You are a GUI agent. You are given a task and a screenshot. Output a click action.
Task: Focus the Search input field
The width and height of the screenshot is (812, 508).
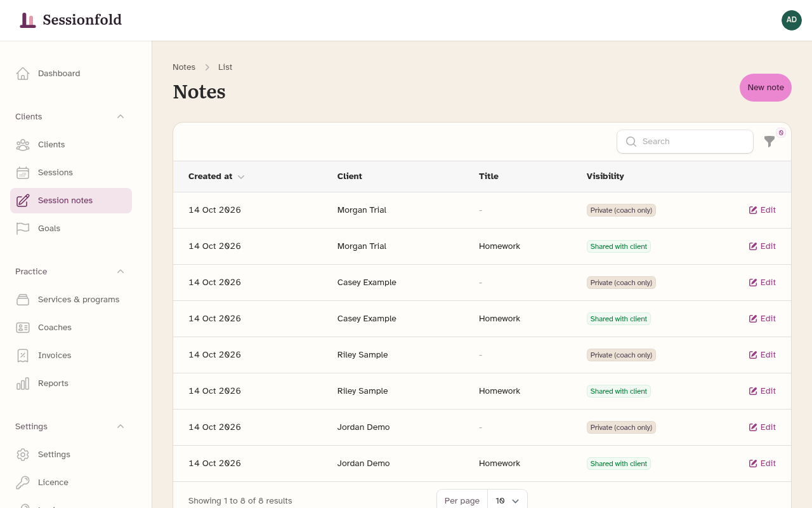click(685, 142)
